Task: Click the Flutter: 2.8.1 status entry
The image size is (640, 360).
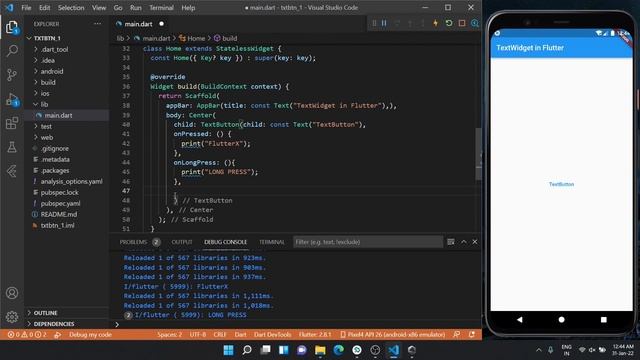Action: point(315,334)
